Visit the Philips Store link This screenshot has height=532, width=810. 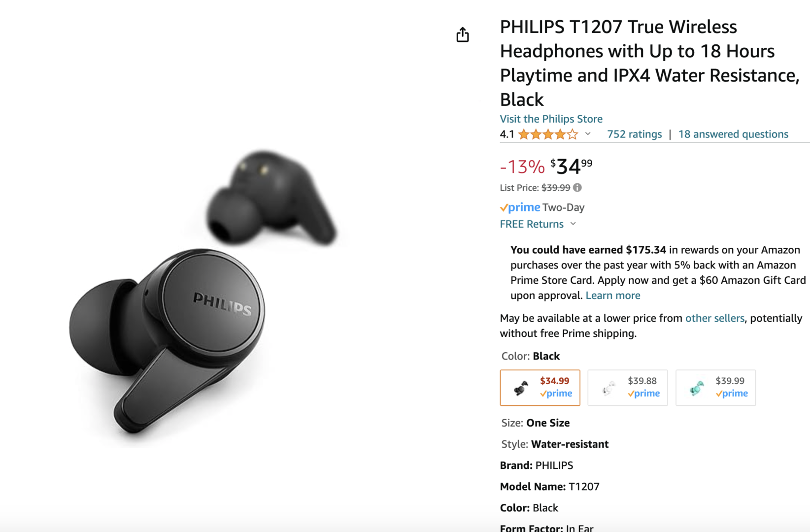point(551,119)
